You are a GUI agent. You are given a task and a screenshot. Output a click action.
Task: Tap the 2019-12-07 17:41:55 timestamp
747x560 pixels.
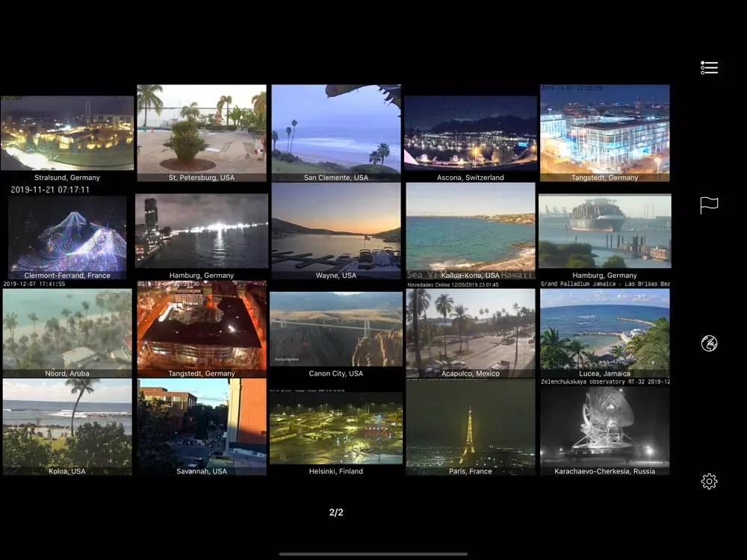pyautogui.click(x=34, y=284)
